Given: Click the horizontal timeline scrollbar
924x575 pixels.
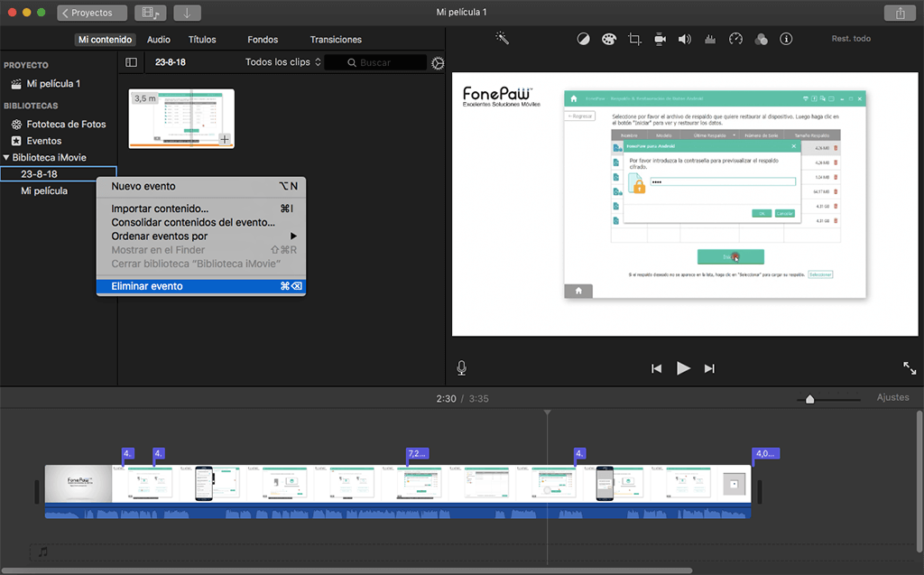Looking at the screenshot, I should (x=346, y=570).
